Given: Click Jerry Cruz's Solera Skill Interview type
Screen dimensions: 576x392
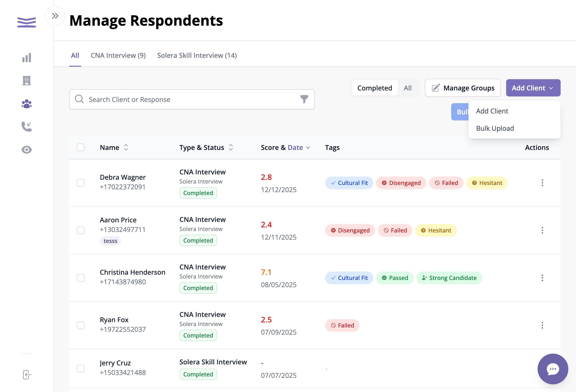Looking at the screenshot, I should 213,362.
